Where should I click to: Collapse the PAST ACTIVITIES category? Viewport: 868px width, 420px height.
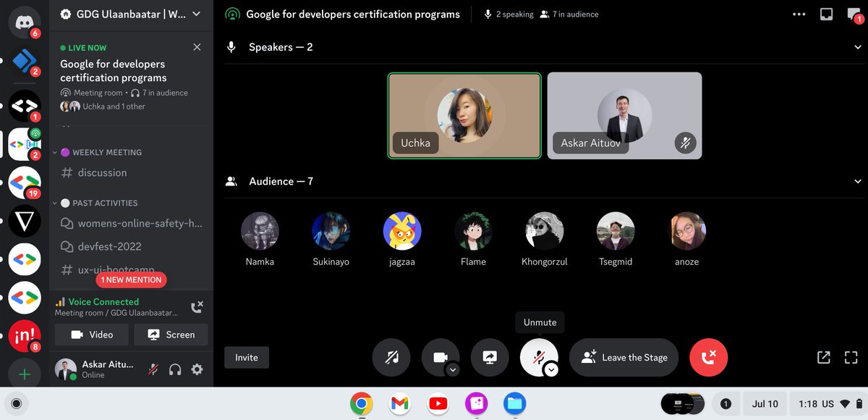[x=98, y=203]
